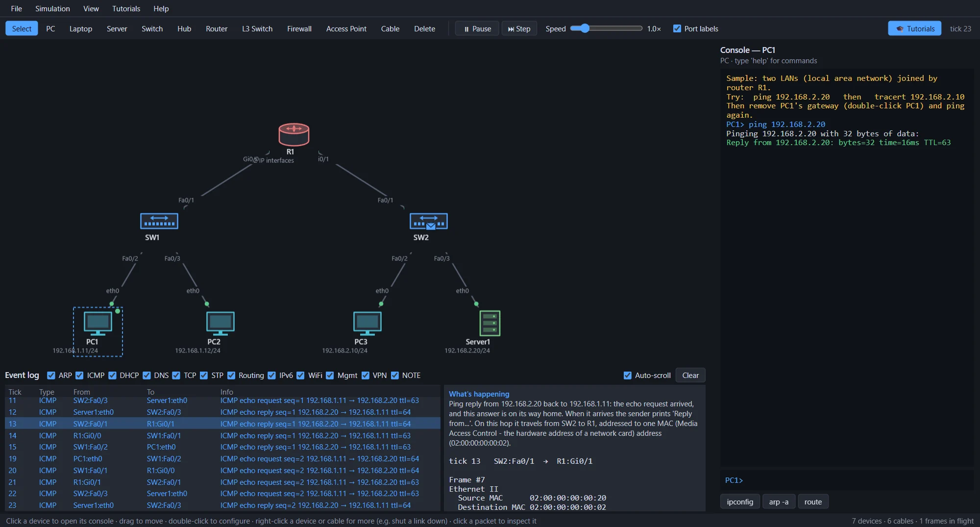Run the ipconfig shortcut command
The height and width of the screenshot is (527, 980).
click(x=740, y=502)
